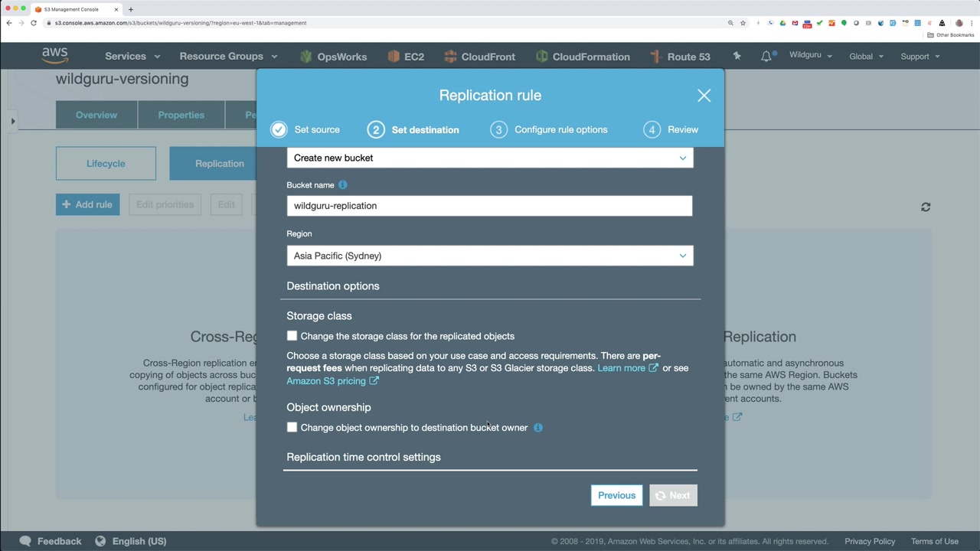Click the Feedback speech bubble icon
980x551 pixels.
coord(25,541)
